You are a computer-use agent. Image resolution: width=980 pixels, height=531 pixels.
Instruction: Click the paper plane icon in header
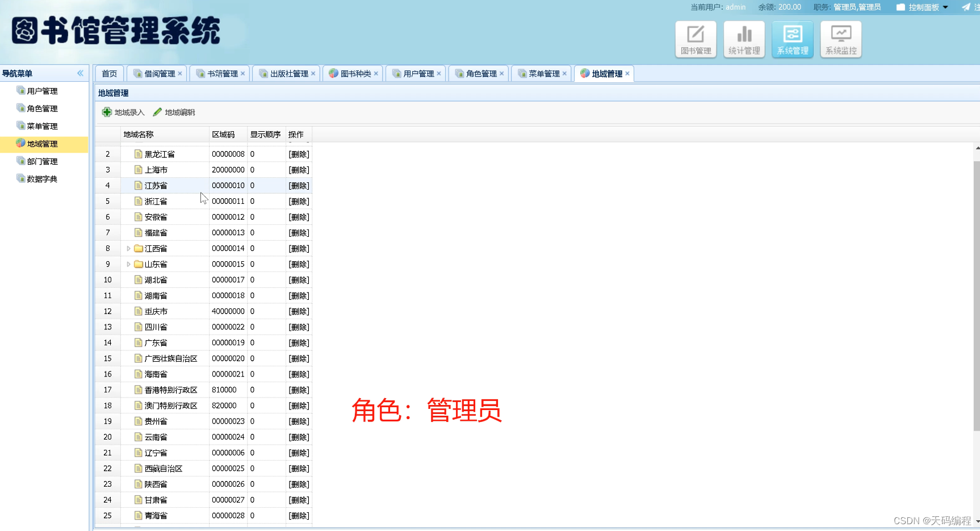point(966,7)
